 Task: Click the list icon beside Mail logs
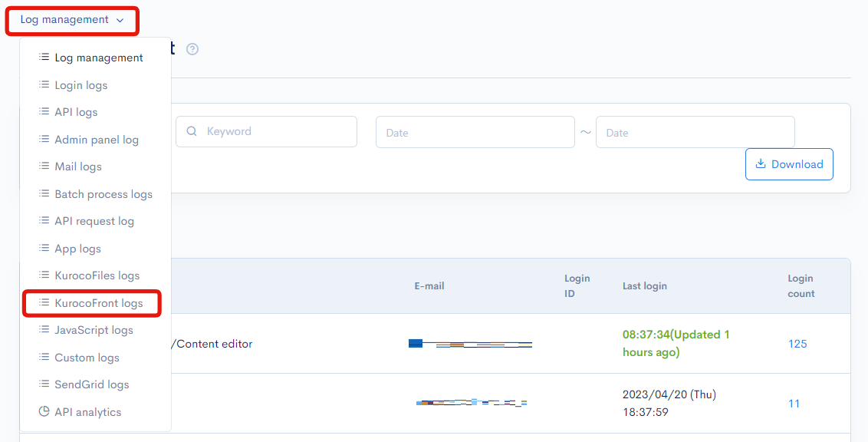click(44, 166)
